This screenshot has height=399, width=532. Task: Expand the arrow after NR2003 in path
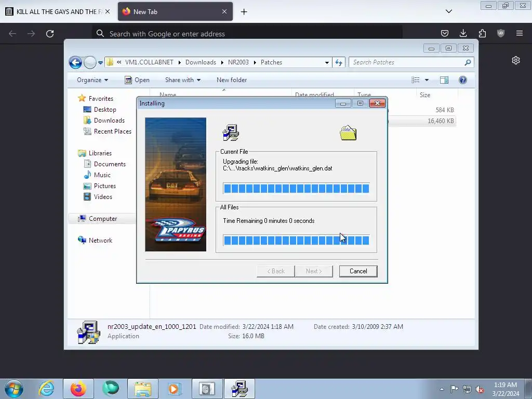pos(255,62)
